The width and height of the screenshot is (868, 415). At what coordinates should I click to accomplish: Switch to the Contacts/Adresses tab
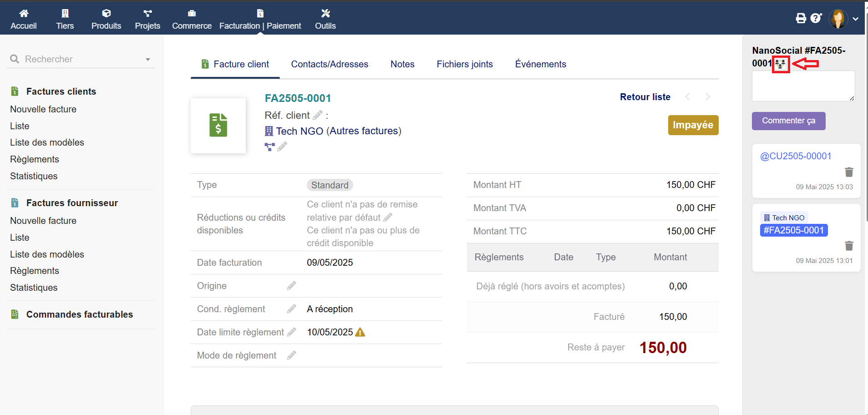point(330,64)
